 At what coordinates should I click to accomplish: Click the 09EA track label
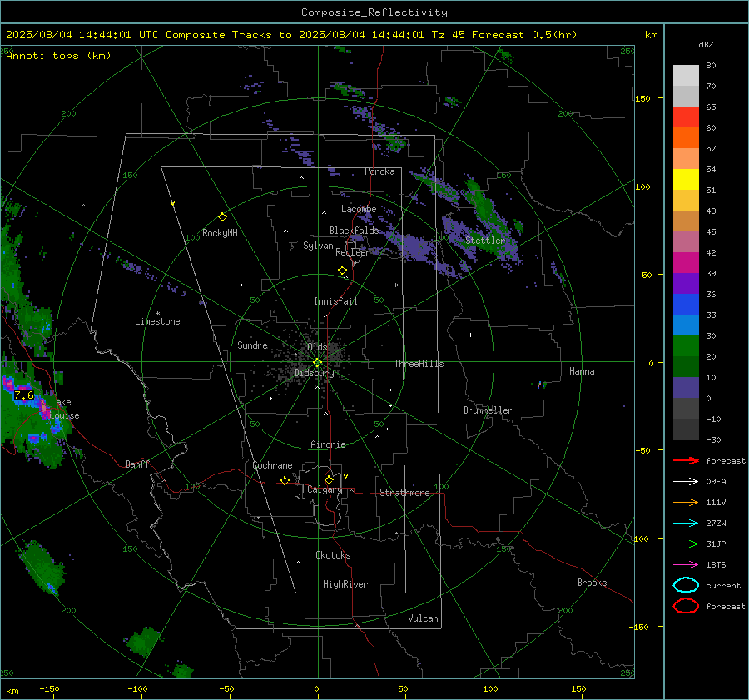[716, 482]
